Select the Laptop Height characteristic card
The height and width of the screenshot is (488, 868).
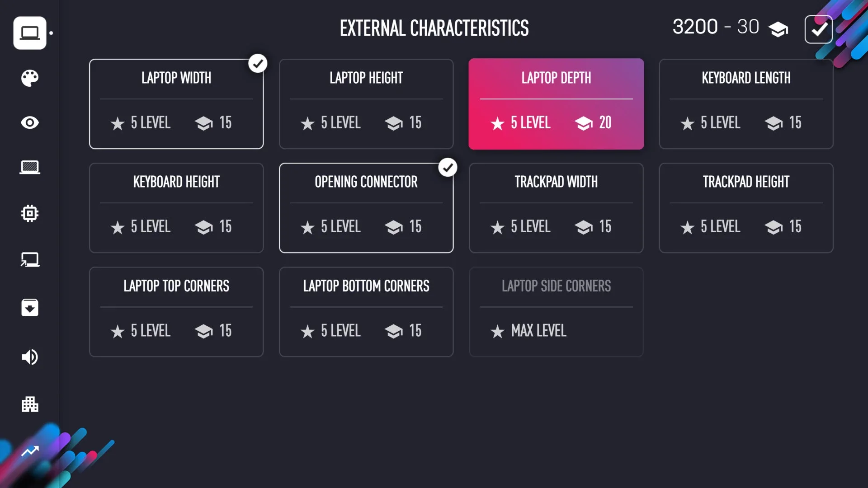point(366,104)
